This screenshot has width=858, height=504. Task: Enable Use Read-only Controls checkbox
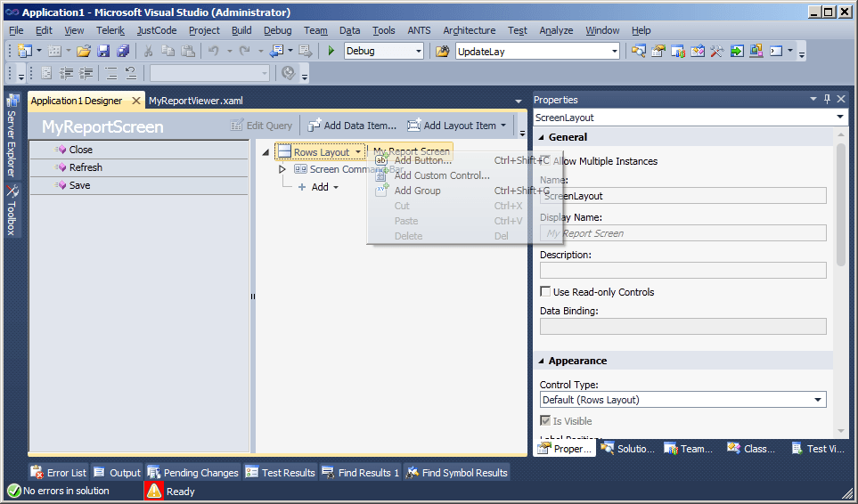tap(545, 291)
